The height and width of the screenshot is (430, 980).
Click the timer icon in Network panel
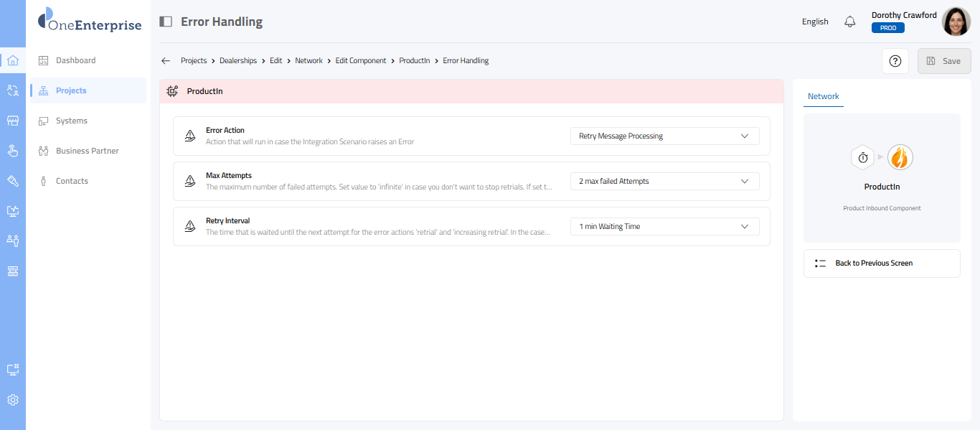point(863,157)
